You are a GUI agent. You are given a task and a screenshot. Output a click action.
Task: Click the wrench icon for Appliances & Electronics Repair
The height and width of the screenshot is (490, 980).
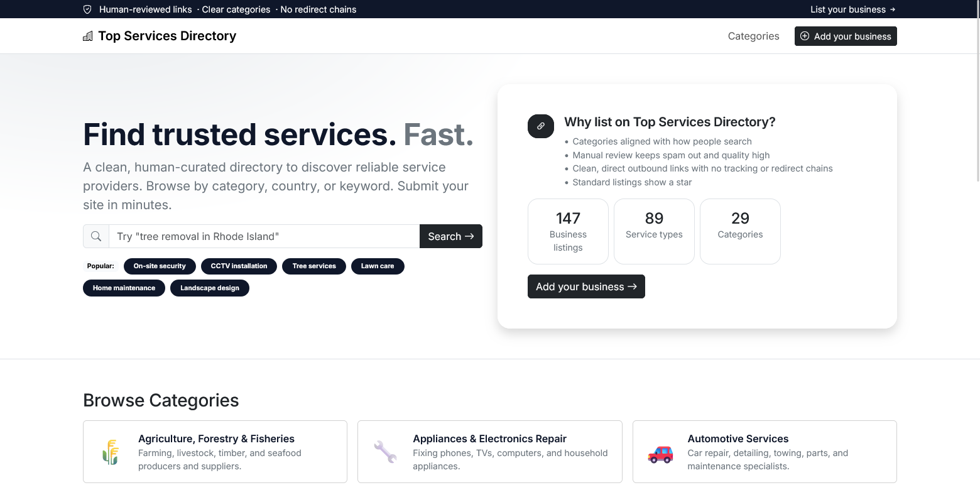pos(385,452)
